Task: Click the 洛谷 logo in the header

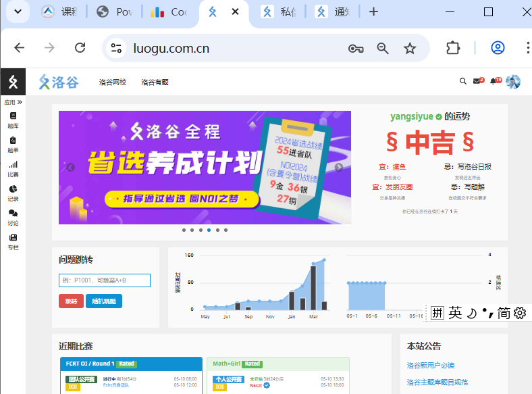Action: click(58, 82)
